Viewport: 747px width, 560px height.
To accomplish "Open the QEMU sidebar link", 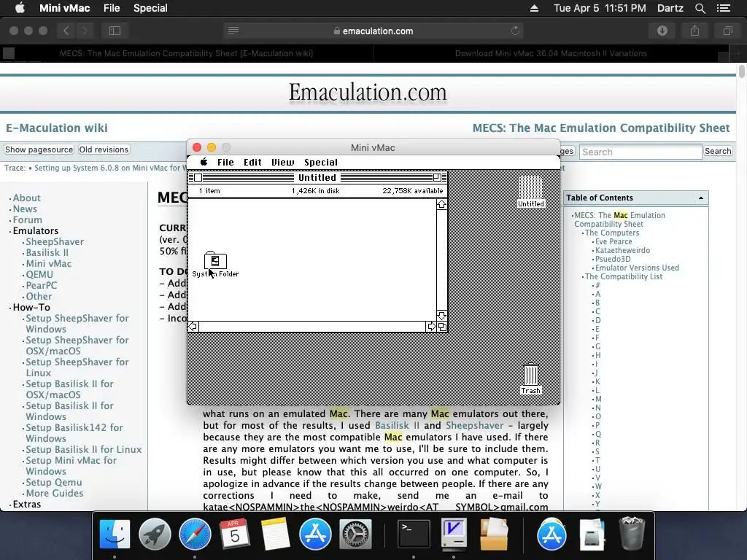I will pyautogui.click(x=39, y=274).
